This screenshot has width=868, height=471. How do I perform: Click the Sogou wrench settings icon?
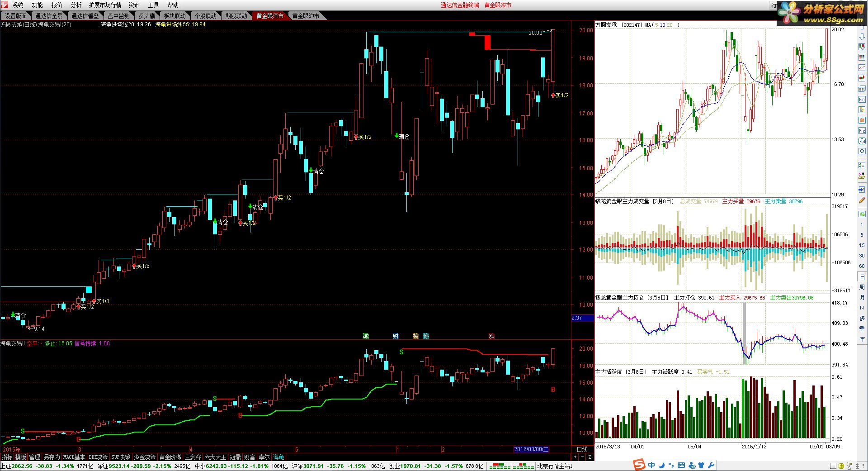click(x=712, y=465)
